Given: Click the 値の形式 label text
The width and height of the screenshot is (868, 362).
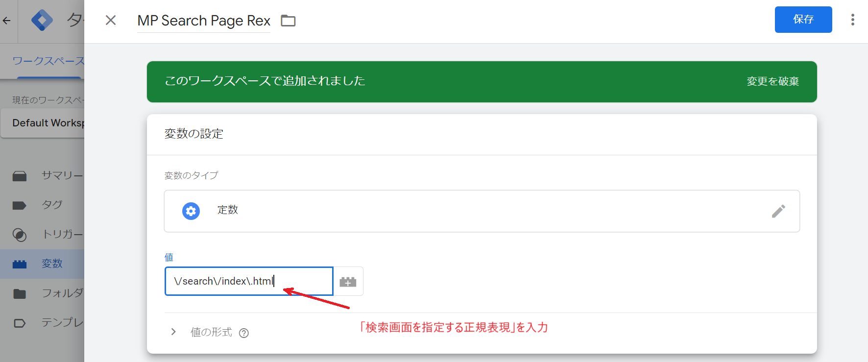Looking at the screenshot, I should 211,332.
